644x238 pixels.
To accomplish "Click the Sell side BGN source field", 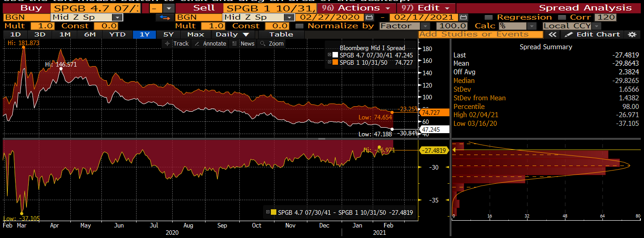I will point(199,17).
